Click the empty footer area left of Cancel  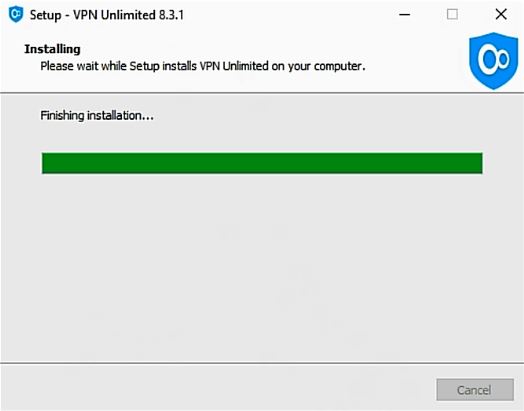tap(217, 388)
